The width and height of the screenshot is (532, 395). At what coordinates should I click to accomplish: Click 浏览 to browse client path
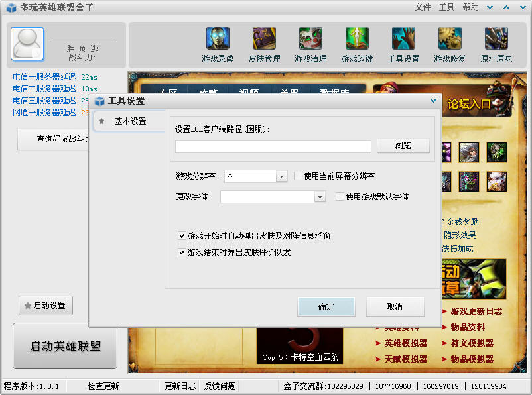403,146
